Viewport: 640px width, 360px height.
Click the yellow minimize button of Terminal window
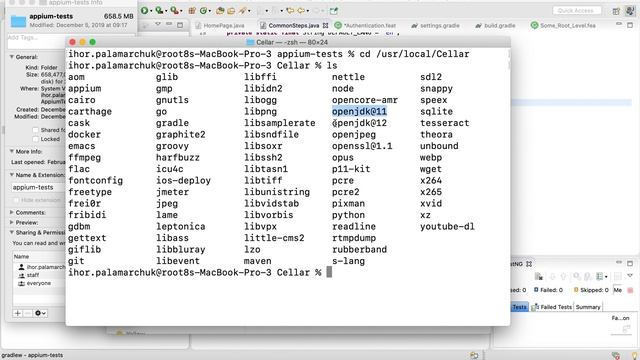tap(82, 42)
